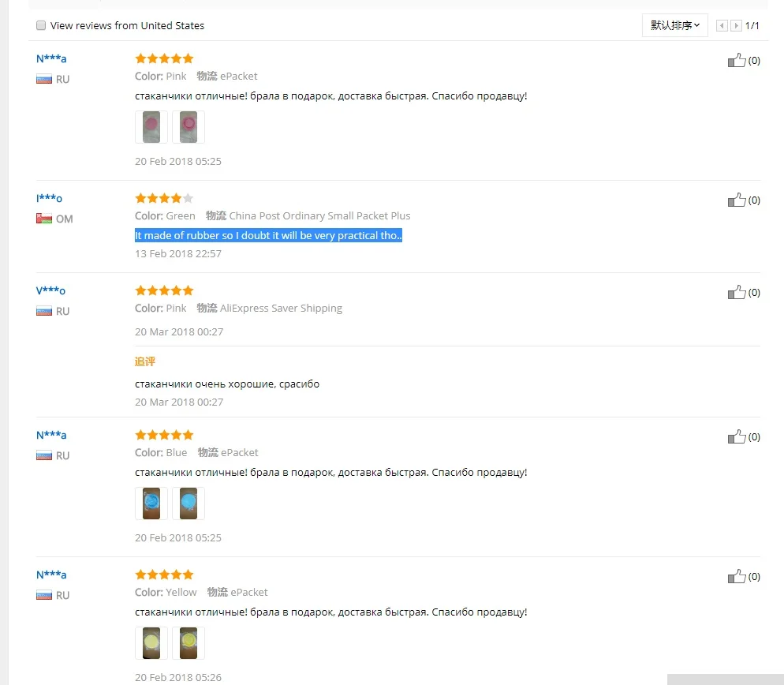Click thumbs-up on the Blue color review
The height and width of the screenshot is (685, 784).
click(x=737, y=437)
